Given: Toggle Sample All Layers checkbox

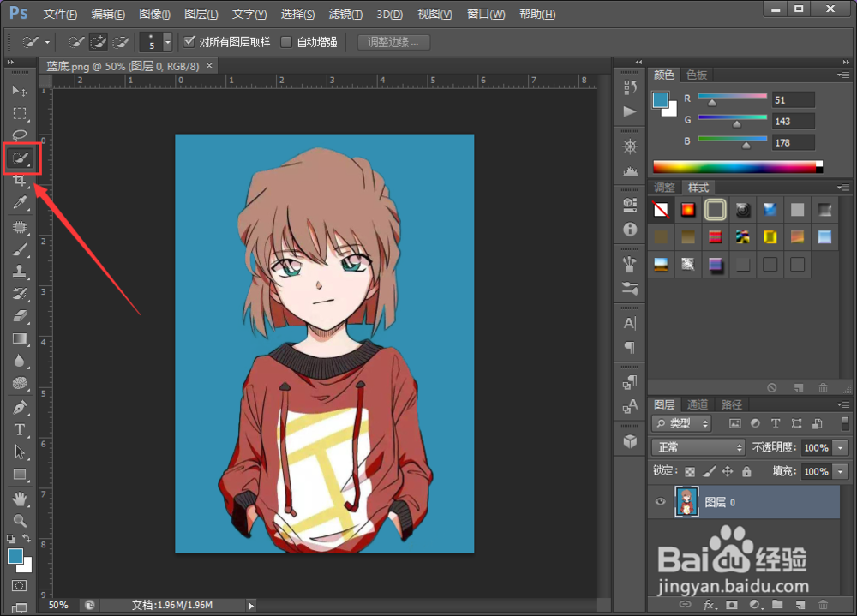Looking at the screenshot, I should 189,41.
